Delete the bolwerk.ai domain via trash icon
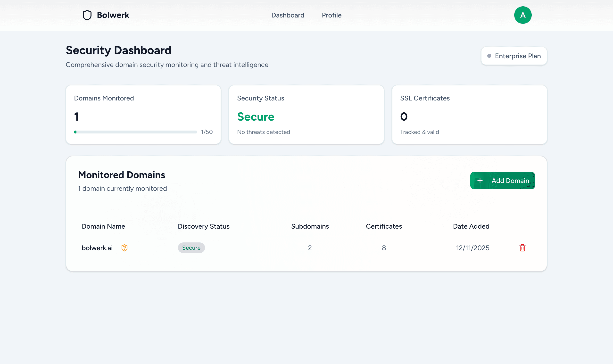Screen dimensions: 613x364 522,248
